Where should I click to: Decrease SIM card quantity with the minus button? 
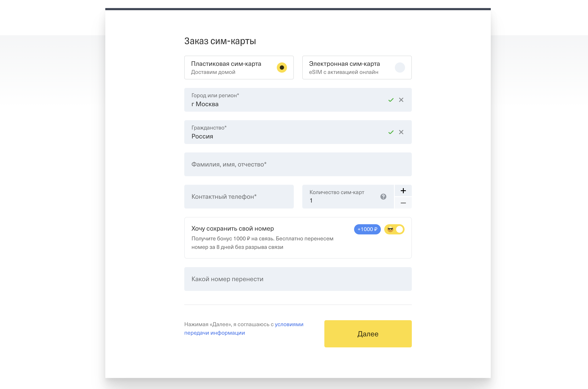[403, 203]
